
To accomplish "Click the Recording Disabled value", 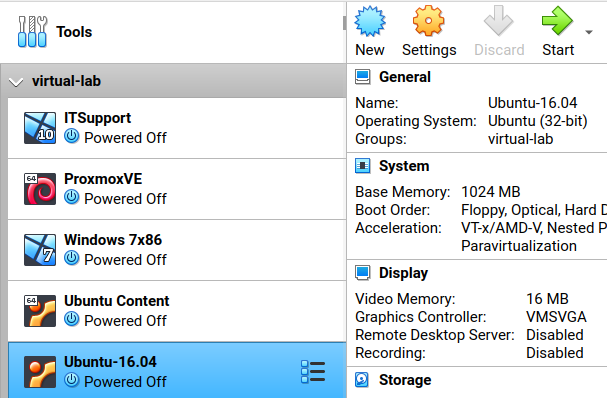I will point(555,353).
